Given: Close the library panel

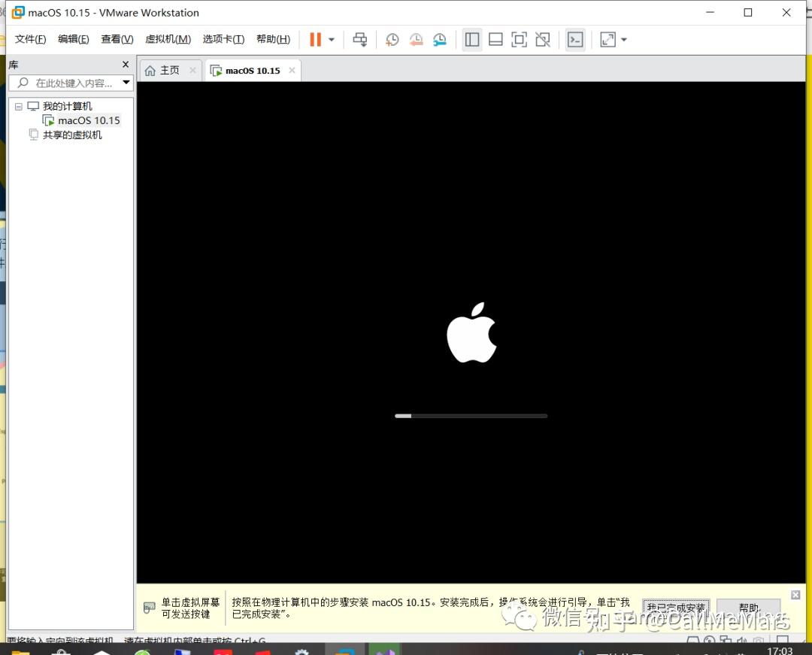Looking at the screenshot, I should (126, 64).
